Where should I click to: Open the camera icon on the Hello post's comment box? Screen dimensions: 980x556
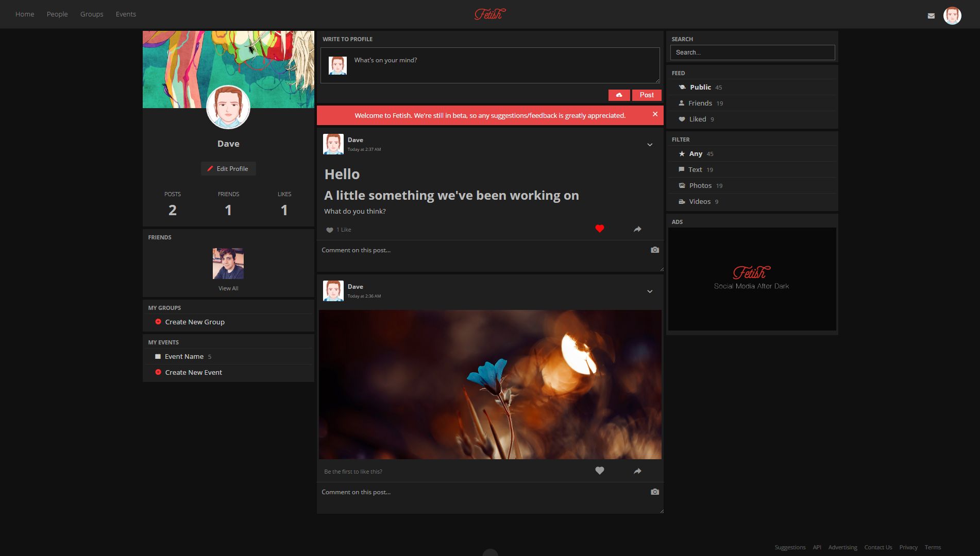(654, 250)
